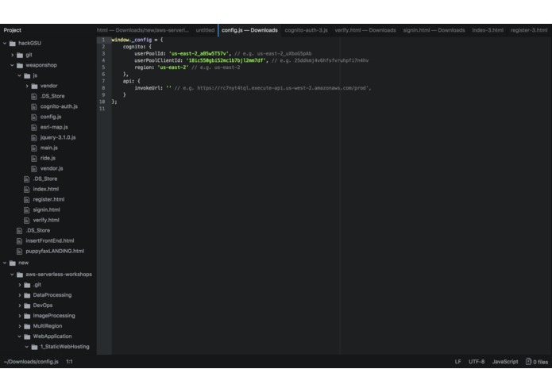The width and height of the screenshot is (552, 392).
Task: Click the invokeUrl line in the editor
Action: (x=253, y=88)
